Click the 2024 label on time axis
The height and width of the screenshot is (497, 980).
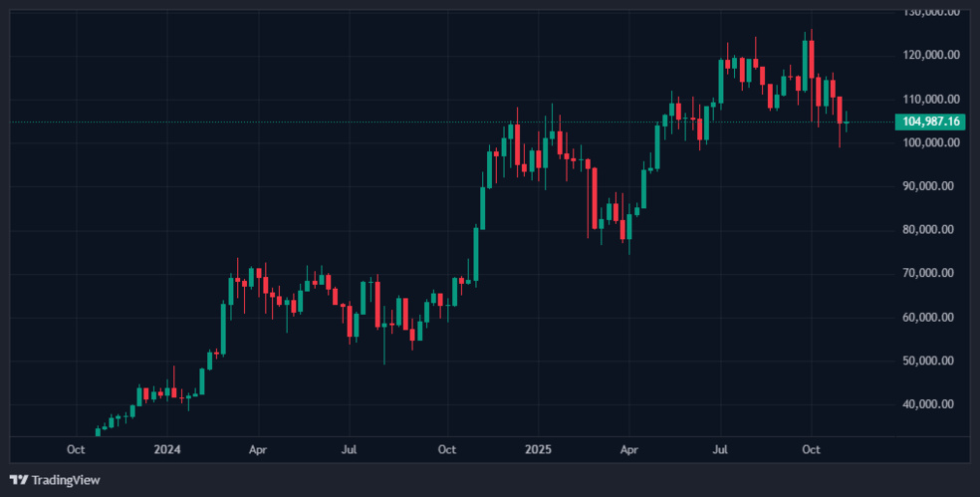click(166, 449)
